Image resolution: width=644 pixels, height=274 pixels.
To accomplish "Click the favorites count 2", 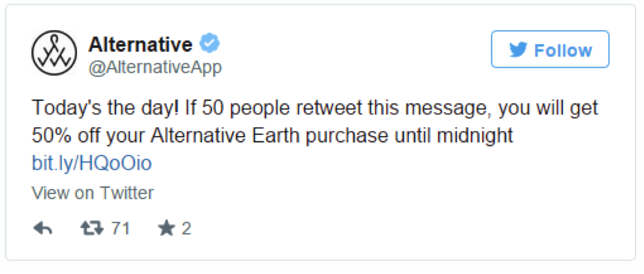I will pos(187,228).
